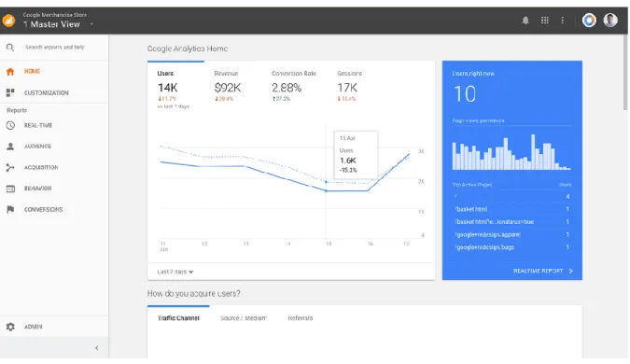Switch to the Referrals tab

click(x=301, y=317)
